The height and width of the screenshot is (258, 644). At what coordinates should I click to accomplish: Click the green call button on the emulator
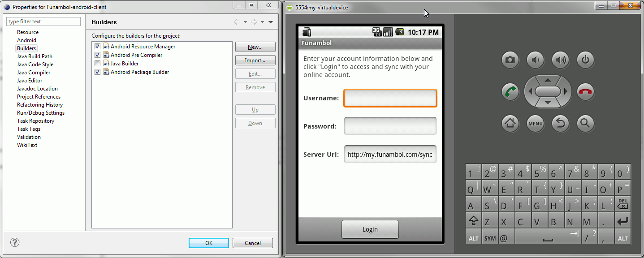(510, 92)
